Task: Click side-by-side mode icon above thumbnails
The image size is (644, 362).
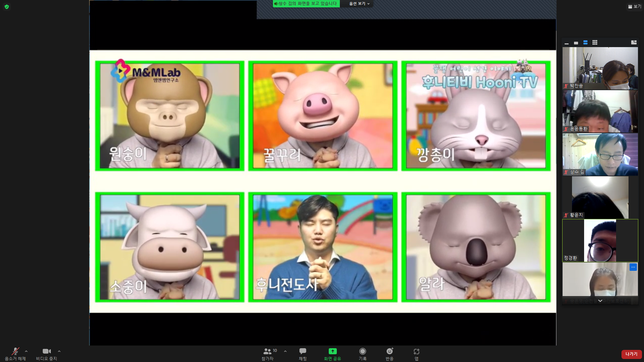Action: (x=634, y=42)
